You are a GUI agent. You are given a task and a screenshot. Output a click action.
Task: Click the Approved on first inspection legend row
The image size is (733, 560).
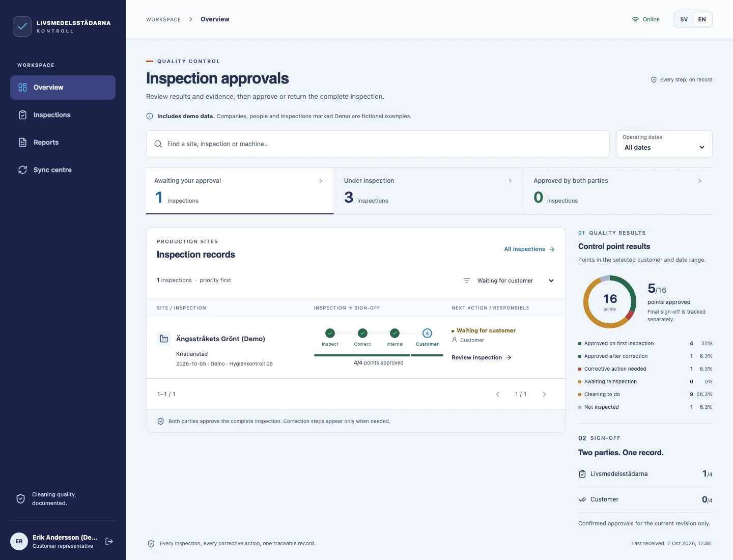click(x=645, y=344)
